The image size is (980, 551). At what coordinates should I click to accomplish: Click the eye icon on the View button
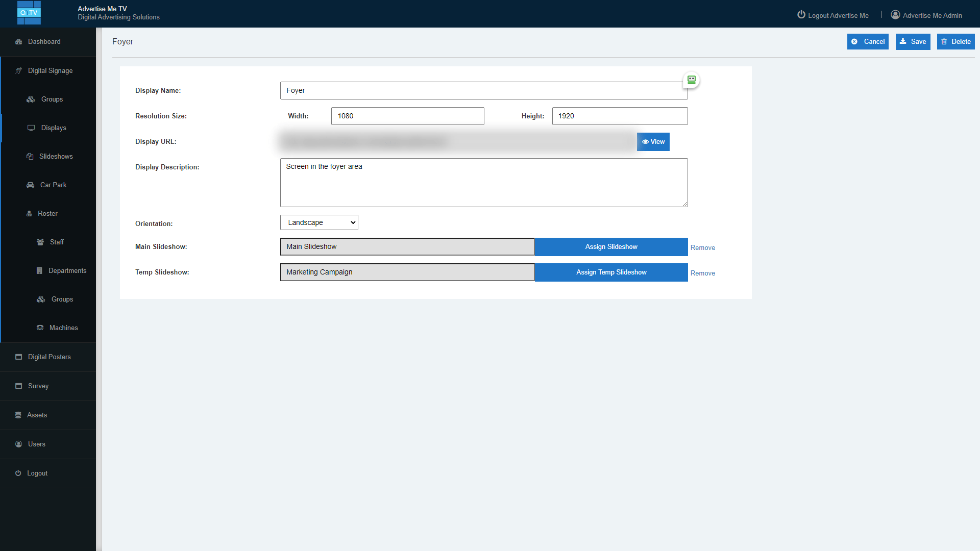[x=646, y=141]
